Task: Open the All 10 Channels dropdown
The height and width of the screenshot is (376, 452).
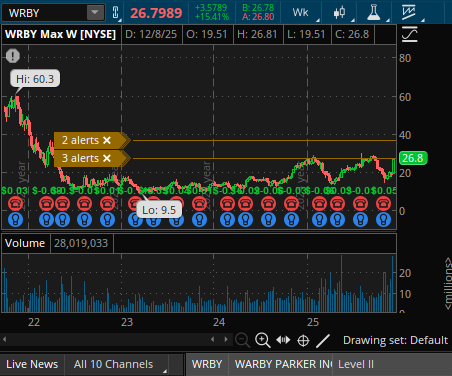Action: [117, 364]
